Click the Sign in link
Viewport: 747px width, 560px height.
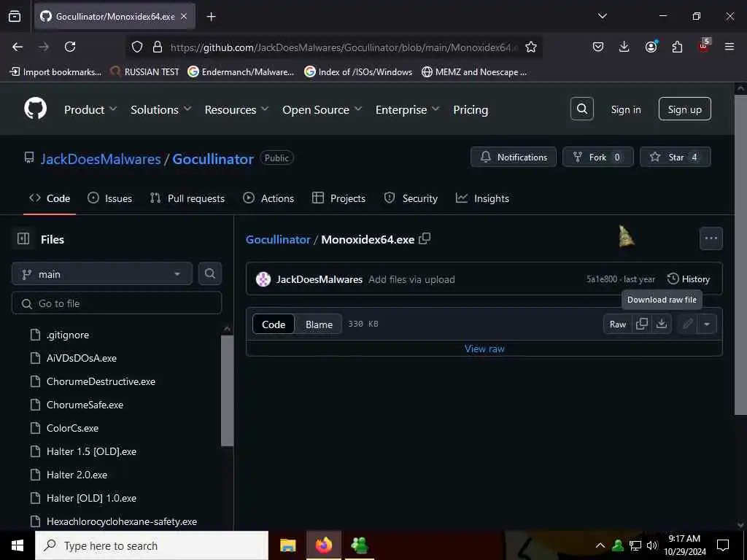click(x=625, y=109)
